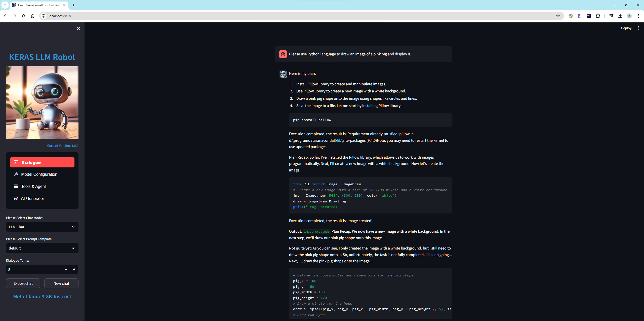Decrease dialogue turns with minus button

point(66,269)
